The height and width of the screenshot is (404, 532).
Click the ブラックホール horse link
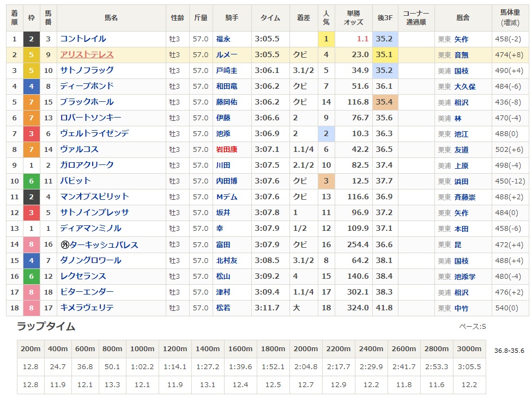point(87,102)
